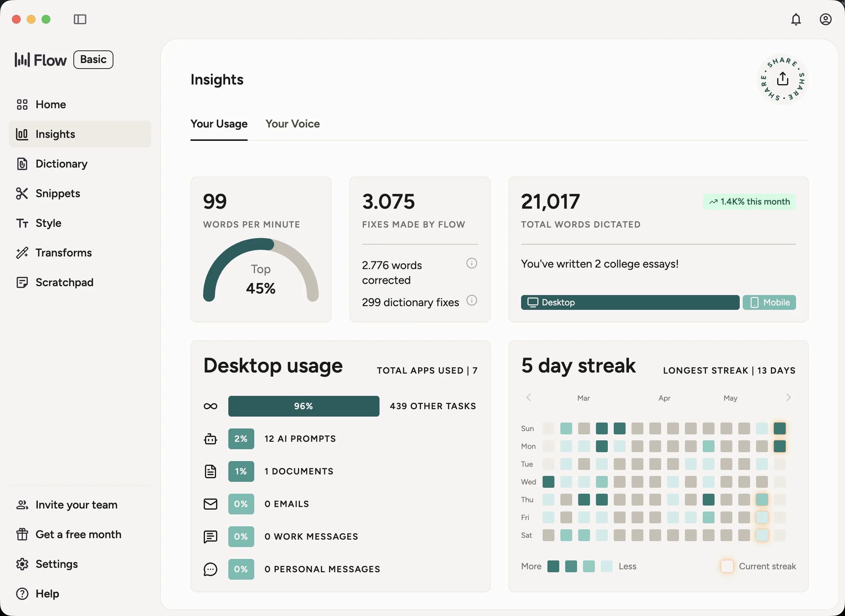Click the Scratchpad note icon
845x616 pixels.
pyautogui.click(x=22, y=282)
